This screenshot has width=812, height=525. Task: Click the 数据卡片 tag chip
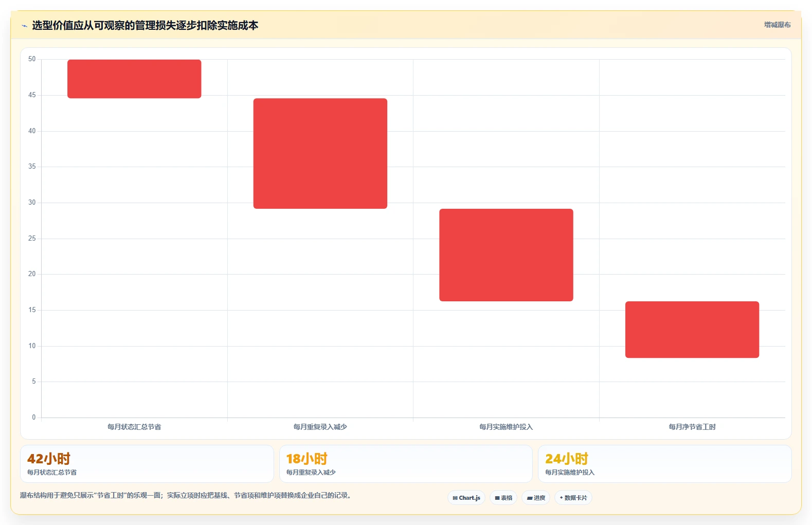coord(573,498)
